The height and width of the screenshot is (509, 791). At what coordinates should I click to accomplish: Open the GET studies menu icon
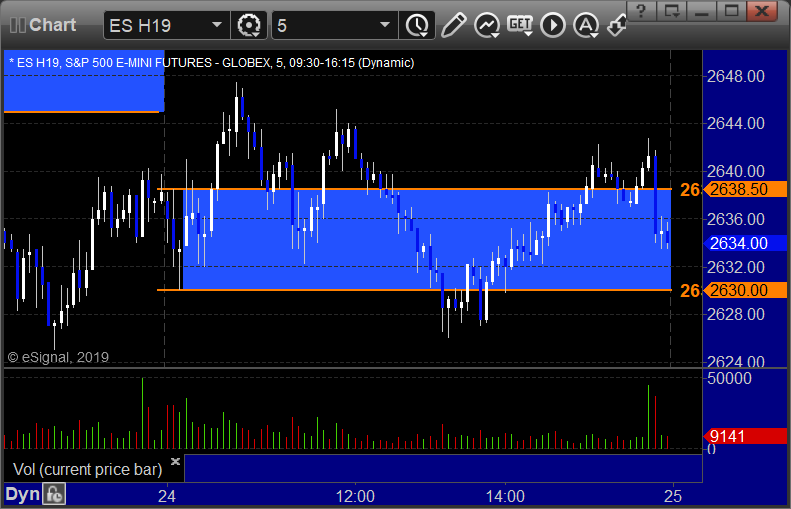pyautogui.click(x=520, y=25)
